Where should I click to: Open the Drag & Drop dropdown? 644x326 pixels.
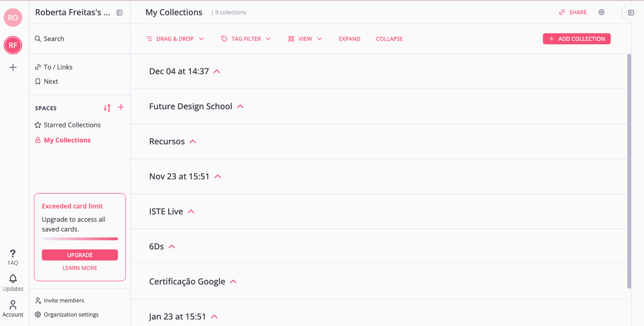[x=175, y=39]
